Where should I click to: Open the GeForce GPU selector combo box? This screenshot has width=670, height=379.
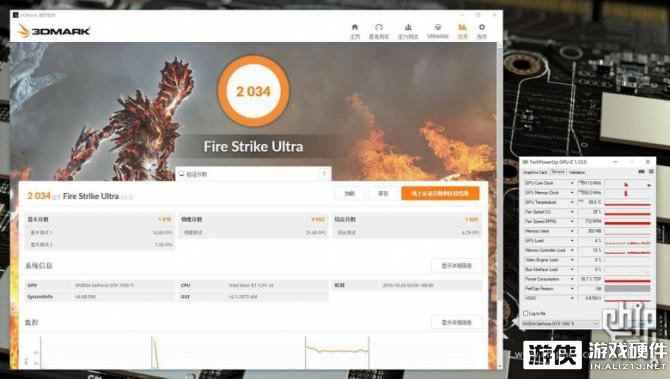click(x=561, y=324)
